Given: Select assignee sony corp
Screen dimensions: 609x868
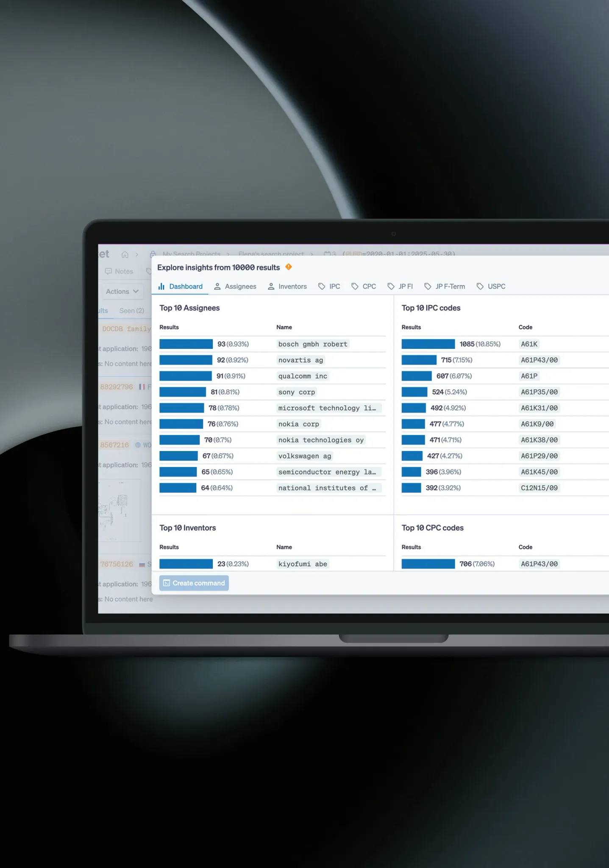Looking at the screenshot, I should pyautogui.click(x=297, y=392).
